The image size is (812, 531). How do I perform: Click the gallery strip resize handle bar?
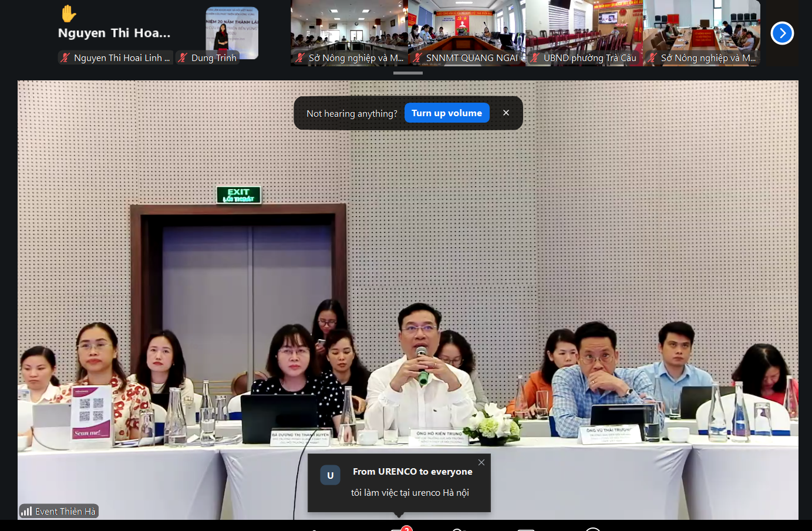pyautogui.click(x=408, y=73)
